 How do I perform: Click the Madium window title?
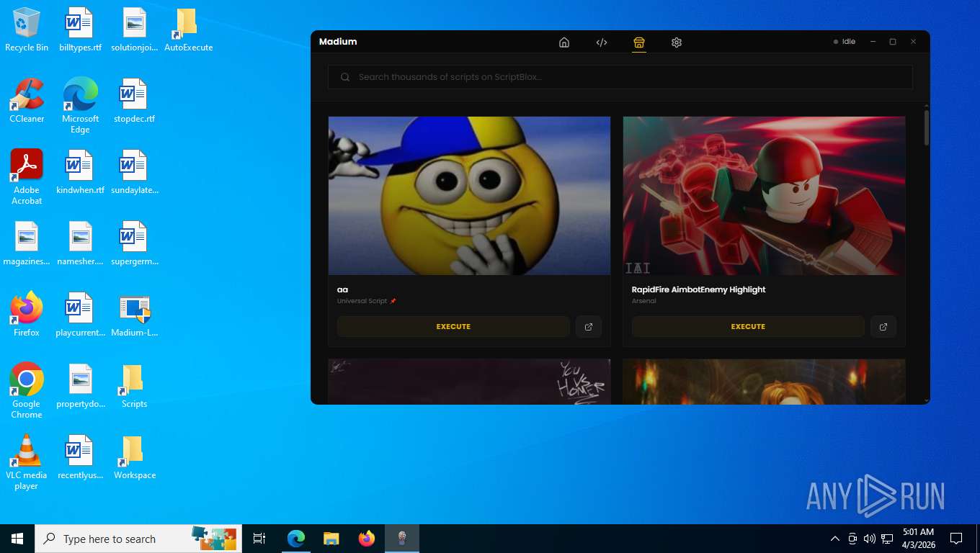pyautogui.click(x=338, y=42)
